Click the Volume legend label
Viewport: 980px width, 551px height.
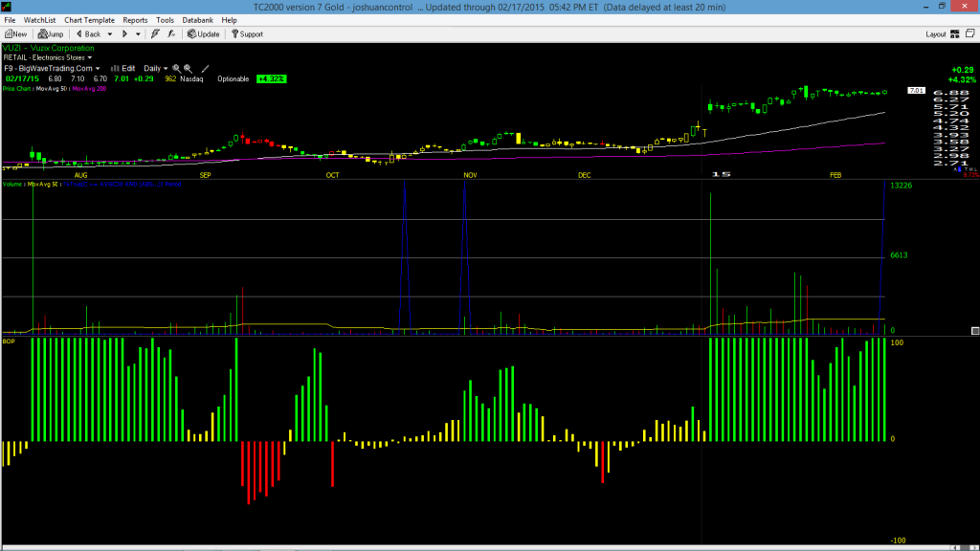pyautogui.click(x=12, y=185)
